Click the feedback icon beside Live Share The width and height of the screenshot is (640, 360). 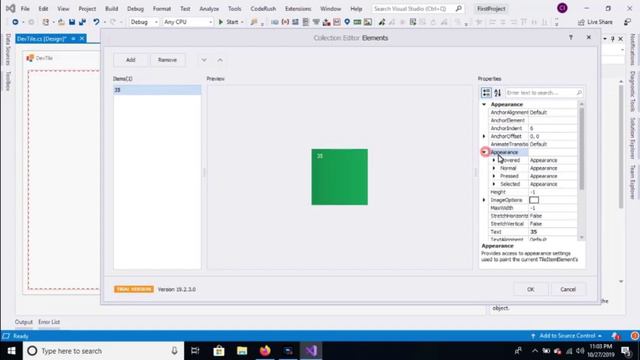(627, 22)
